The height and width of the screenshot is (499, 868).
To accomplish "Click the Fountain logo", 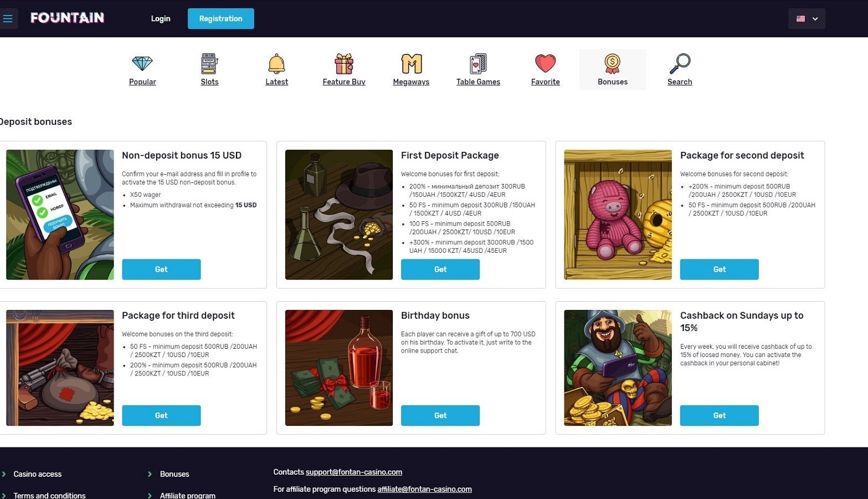I will 67,18.
